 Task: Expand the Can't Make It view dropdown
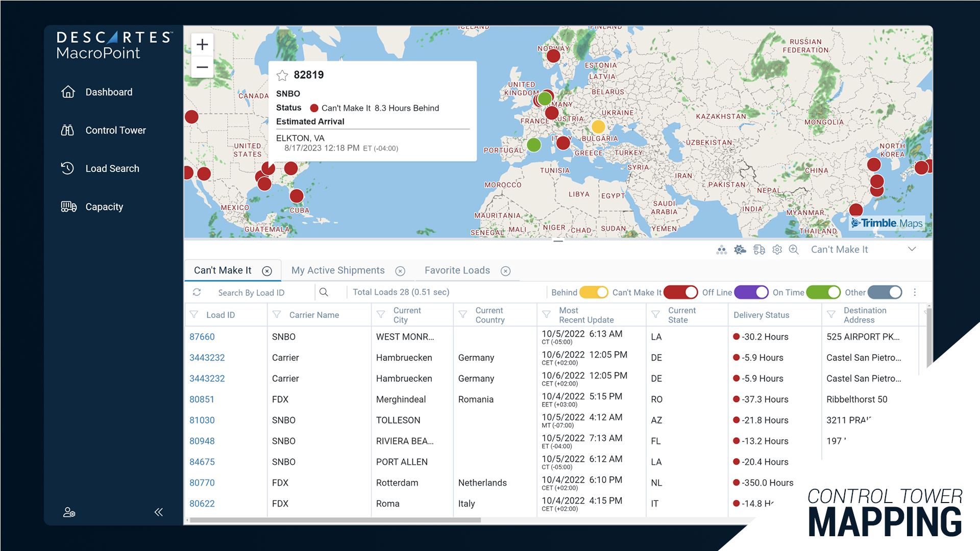coord(912,249)
